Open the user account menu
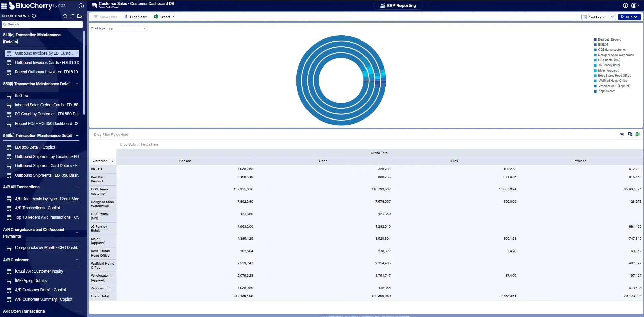This screenshot has height=317, width=644. (x=635, y=5)
